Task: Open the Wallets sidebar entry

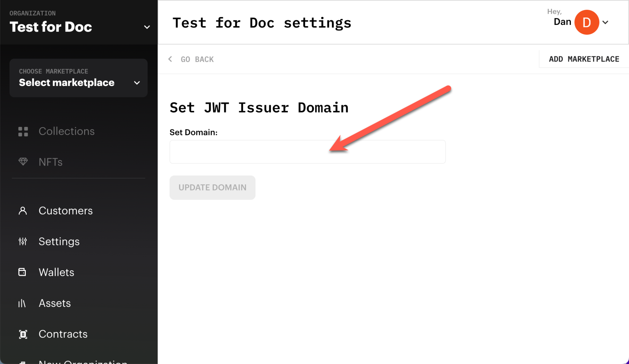Action: pos(57,272)
